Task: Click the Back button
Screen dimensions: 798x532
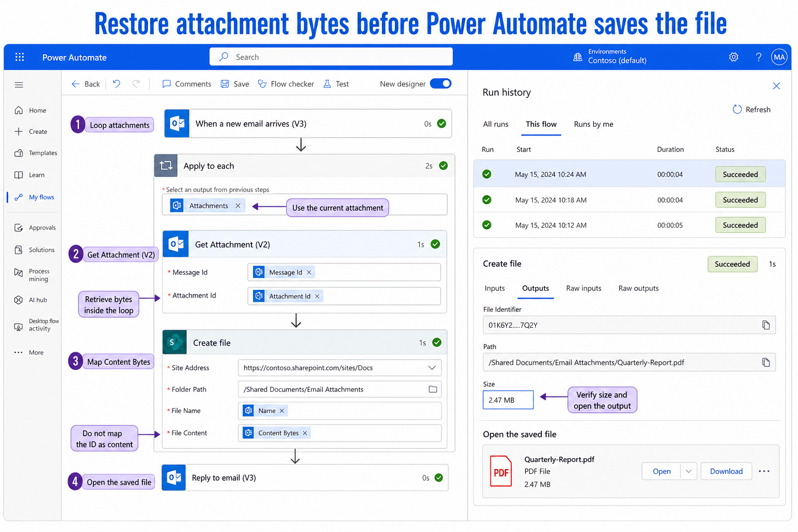Action: pos(86,84)
